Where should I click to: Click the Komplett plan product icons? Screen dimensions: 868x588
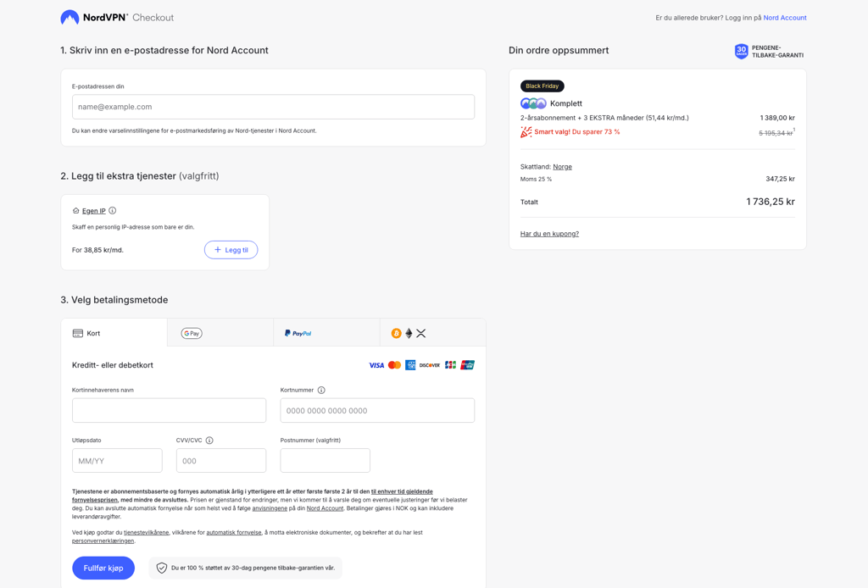pos(533,103)
